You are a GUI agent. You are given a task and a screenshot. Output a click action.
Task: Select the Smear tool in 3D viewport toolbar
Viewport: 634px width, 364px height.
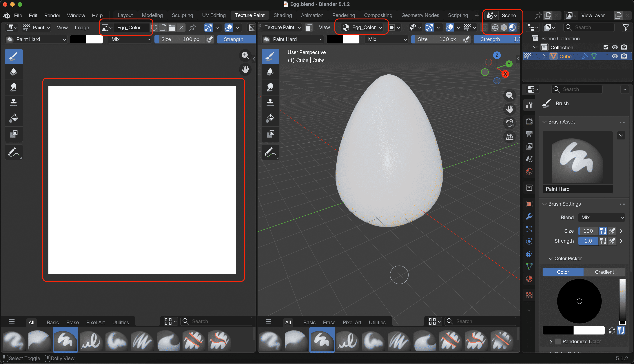[x=270, y=87]
